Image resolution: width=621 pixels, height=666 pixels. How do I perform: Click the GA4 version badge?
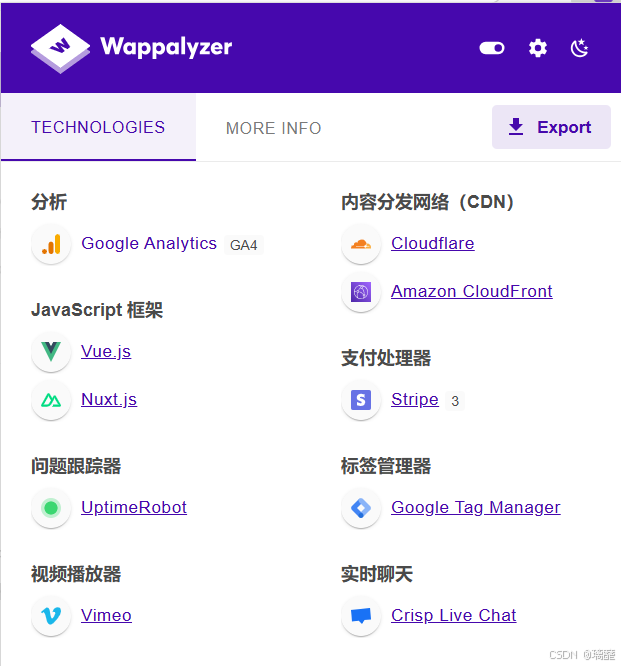(244, 245)
